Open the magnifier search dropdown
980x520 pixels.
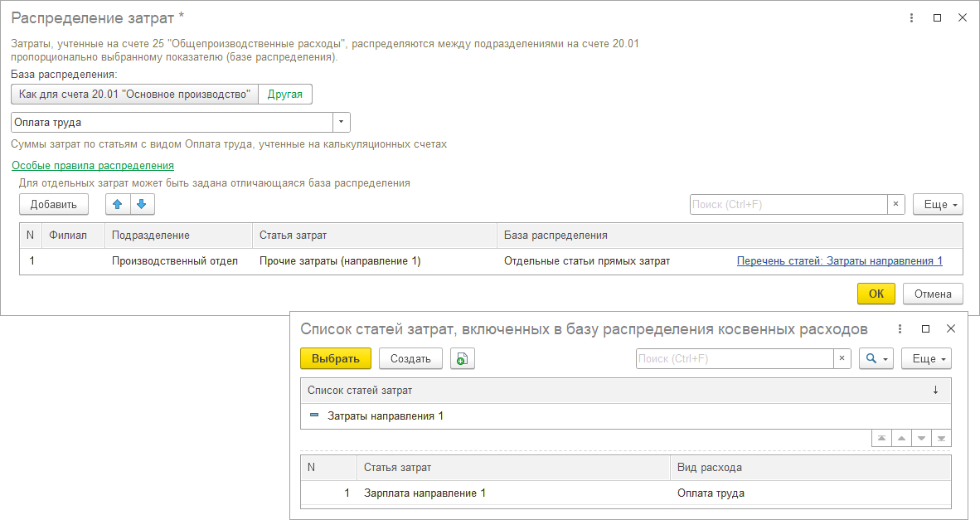876,359
